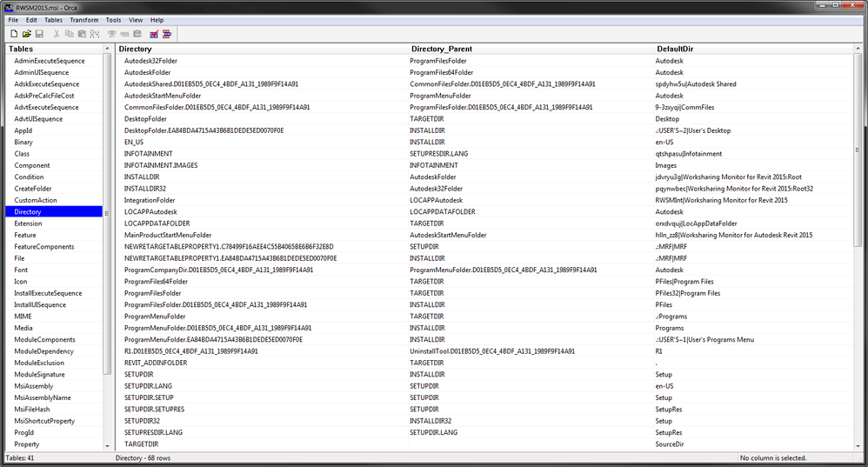The width and height of the screenshot is (868, 467).
Task: Open the View menu
Action: (136, 20)
